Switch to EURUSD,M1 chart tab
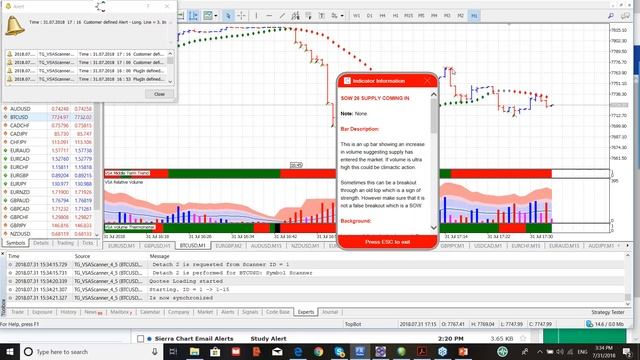Image resolution: width=640 pixels, height=360 pixels. coord(121,246)
